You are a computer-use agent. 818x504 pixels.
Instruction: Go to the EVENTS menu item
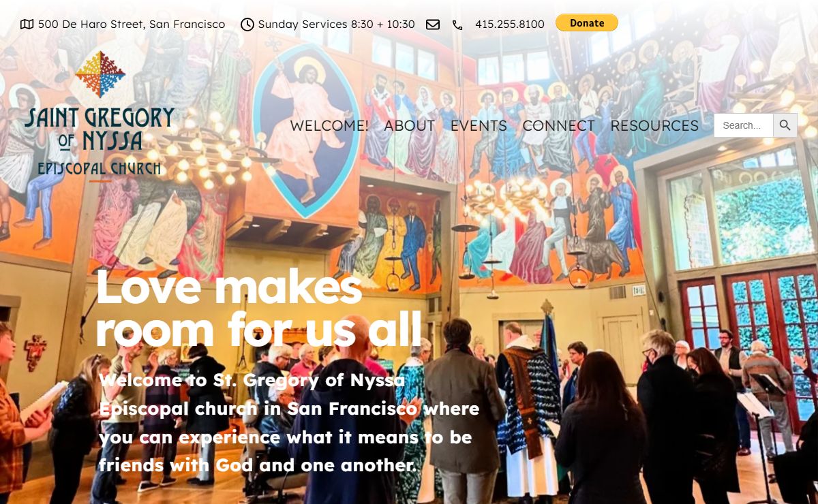click(479, 125)
